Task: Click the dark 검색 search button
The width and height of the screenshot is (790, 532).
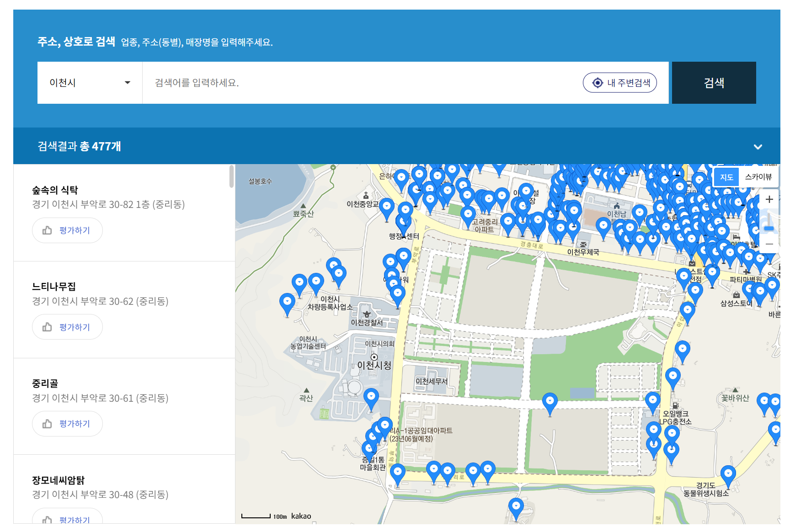Action: coord(714,83)
